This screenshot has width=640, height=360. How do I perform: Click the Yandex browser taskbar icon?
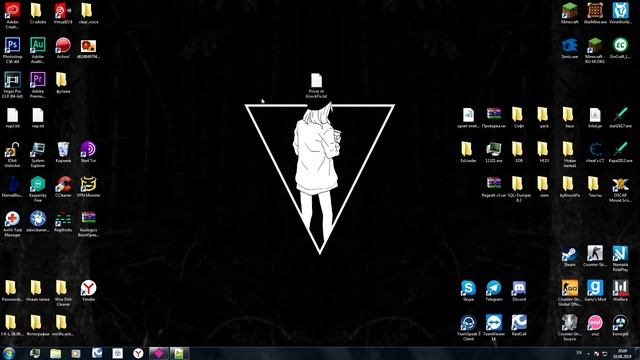tap(138, 353)
